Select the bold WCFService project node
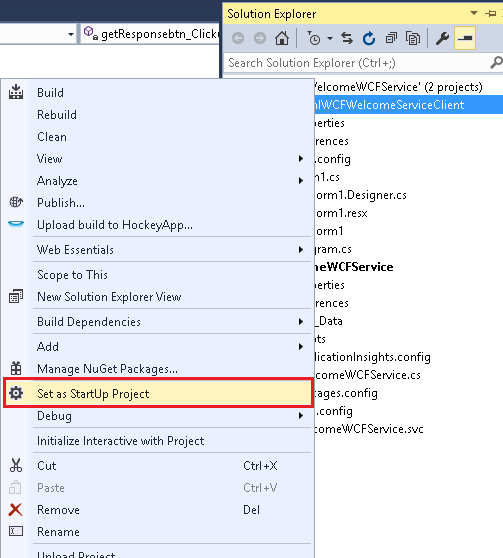Image resolution: width=503 pixels, height=558 pixels. click(x=355, y=267)
